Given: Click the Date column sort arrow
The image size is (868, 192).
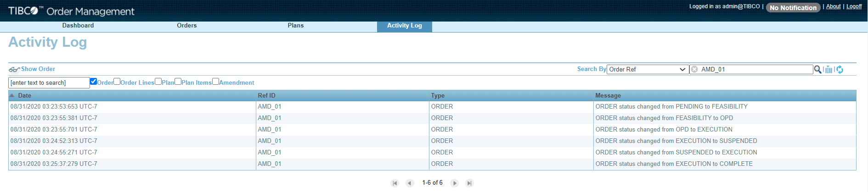Looking at the screenshot, I should 12,95.
